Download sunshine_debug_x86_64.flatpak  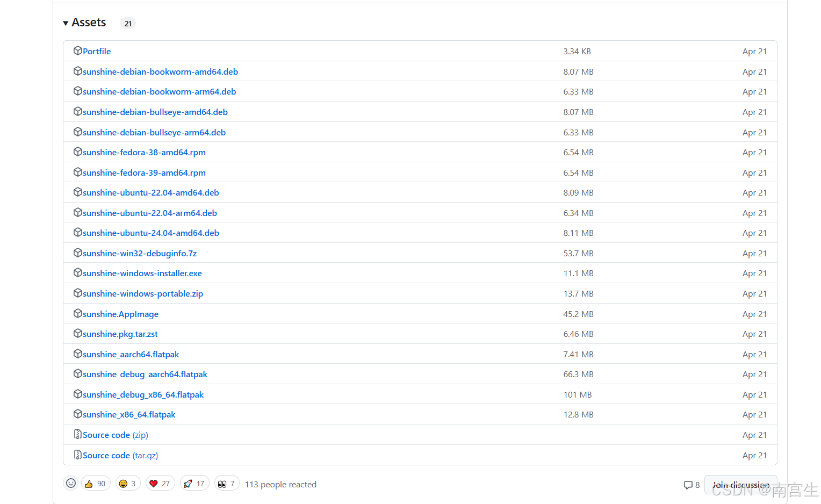point(143,394)
